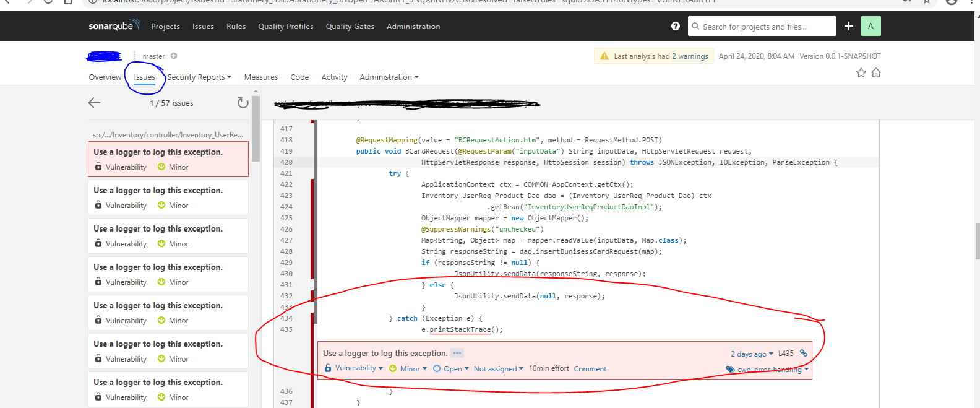The width and height of the screenshot is (980, 408).
Task: Open Issues in top navigation
Action: click(203, 27)
